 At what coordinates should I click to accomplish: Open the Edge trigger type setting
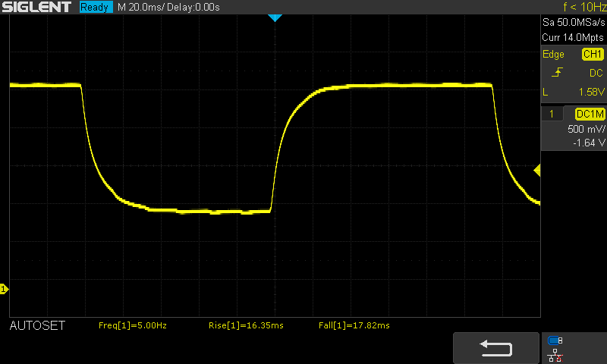pyautogui.click(x=554, y=55)
